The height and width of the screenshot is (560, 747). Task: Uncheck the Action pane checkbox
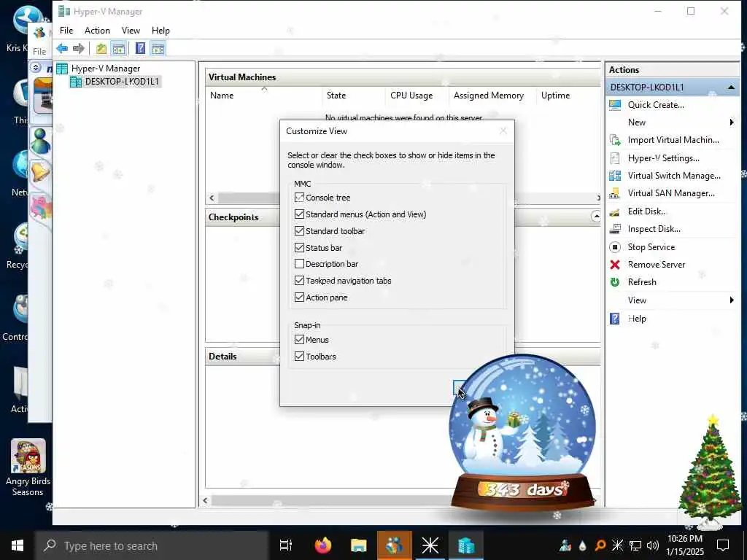[299, 297]
